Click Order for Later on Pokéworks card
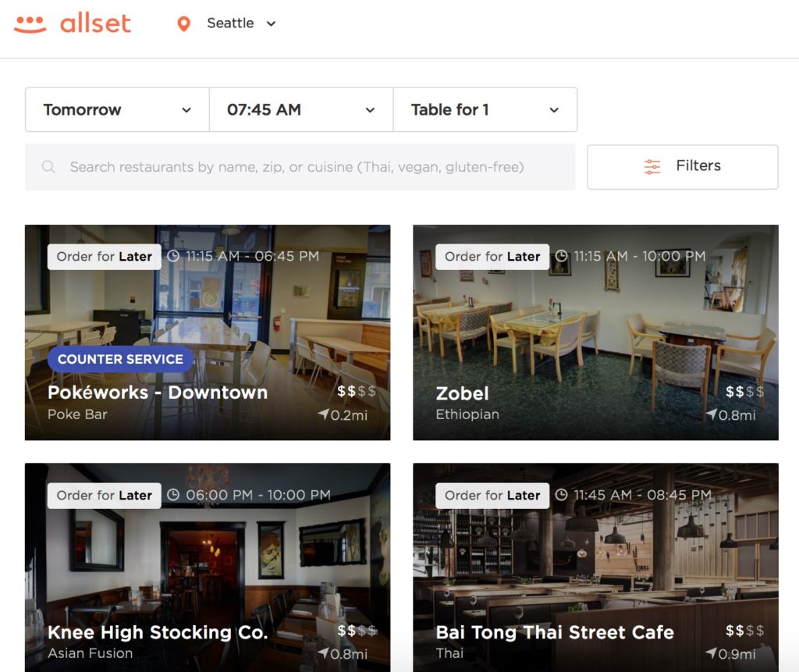The width and height of the screenshot is (799, 672). [104, 257]
